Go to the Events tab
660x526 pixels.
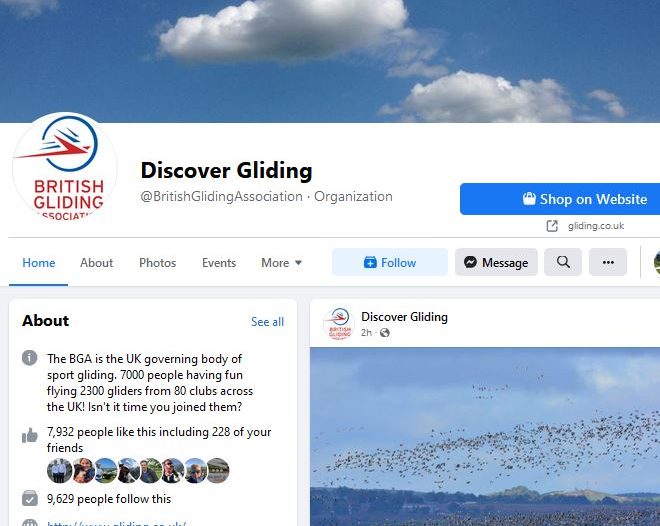219,263
